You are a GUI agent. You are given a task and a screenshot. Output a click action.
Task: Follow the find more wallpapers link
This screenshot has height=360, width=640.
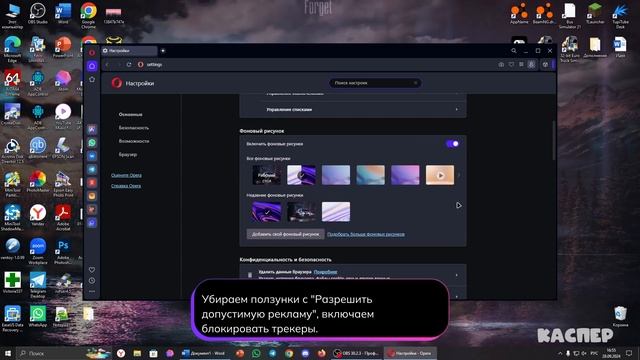(366, 234)
